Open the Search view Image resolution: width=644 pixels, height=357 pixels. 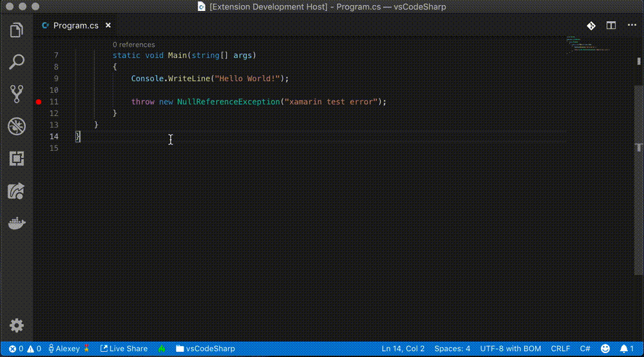click(x=17, y=62)
